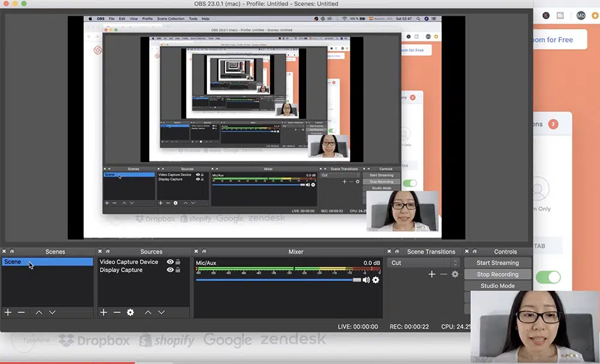Image resolution: width=600 pixels, height=364 pixels.
Task: Open source properties gear in the Sources dock
Action: [x=130, y=312]
